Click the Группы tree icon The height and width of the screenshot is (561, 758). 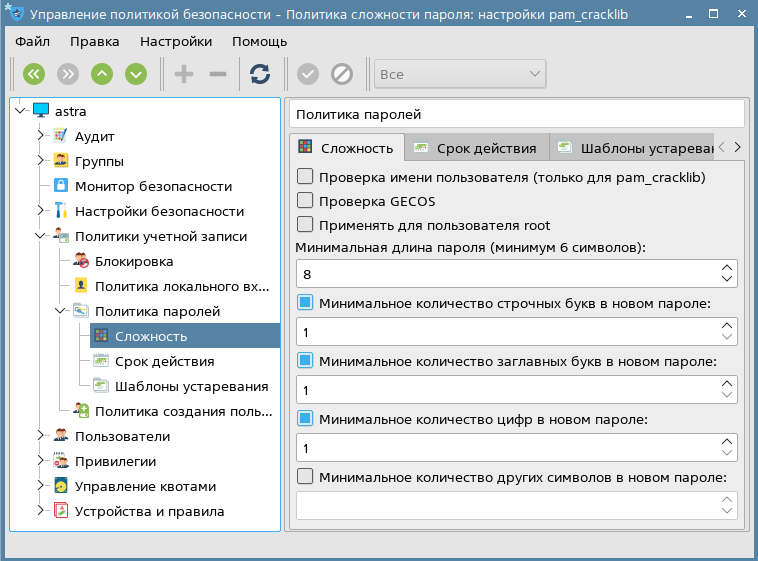pos(60,161)
